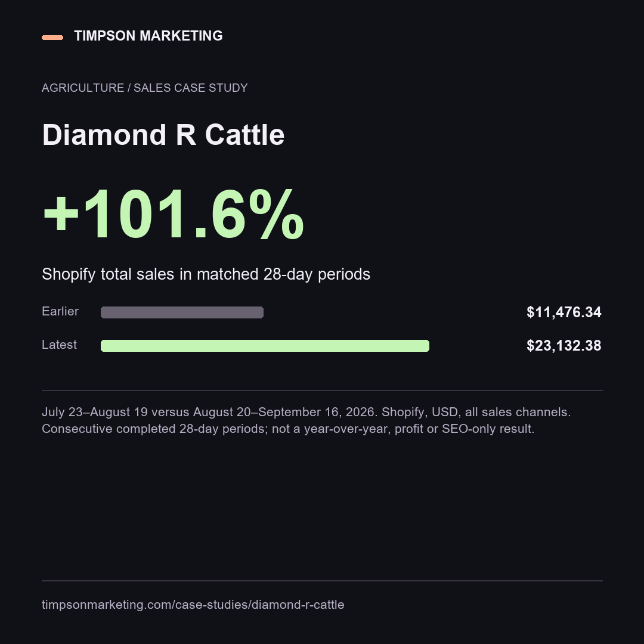
Task: Click the Earlier period label
Action: [x=60, y=311]
